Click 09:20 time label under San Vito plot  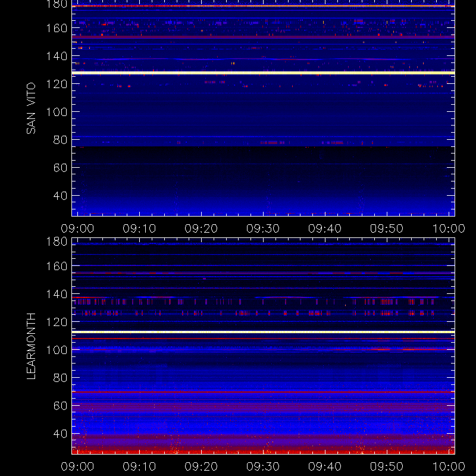pyautogui.click(x=201, y=228)
